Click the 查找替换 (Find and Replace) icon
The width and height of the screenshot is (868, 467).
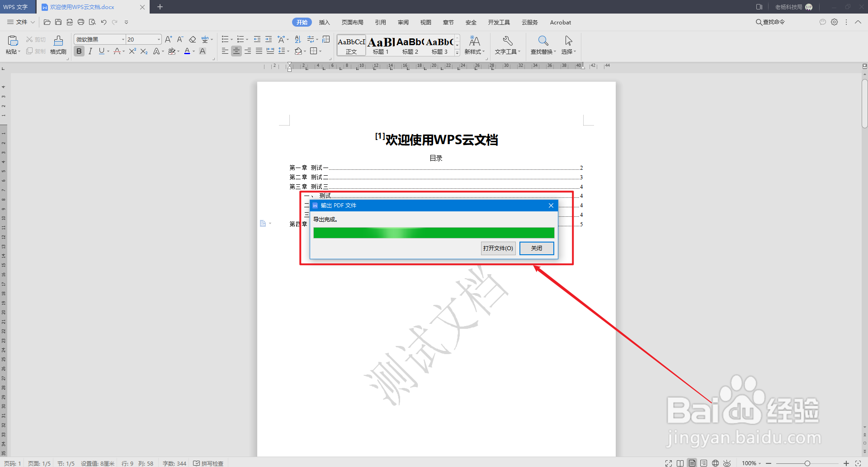[x=542, y=44]
